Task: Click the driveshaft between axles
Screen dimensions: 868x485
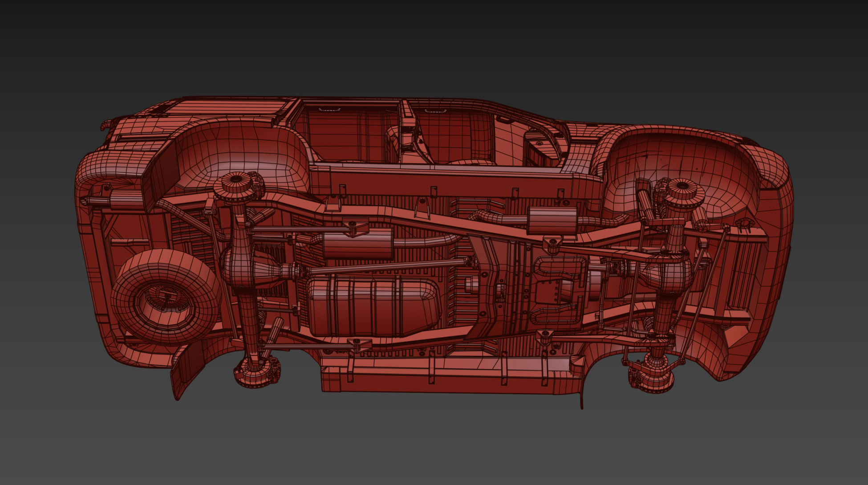Action: point(387,267)
